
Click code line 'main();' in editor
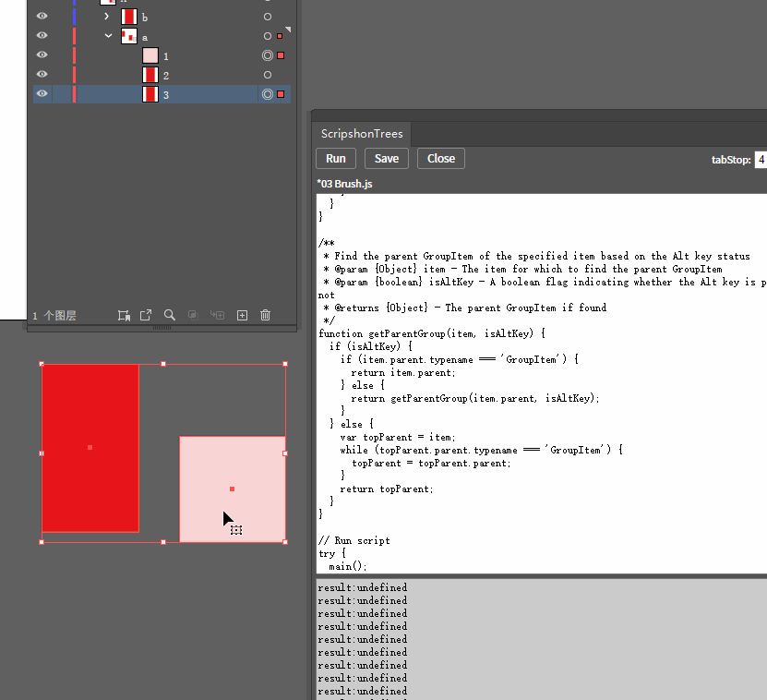pyautogui.click(x=348, y=566)
